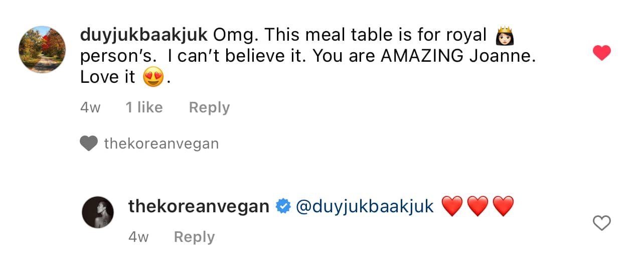Click the duyjukbaakjuk username on comment

pos(143,35)
